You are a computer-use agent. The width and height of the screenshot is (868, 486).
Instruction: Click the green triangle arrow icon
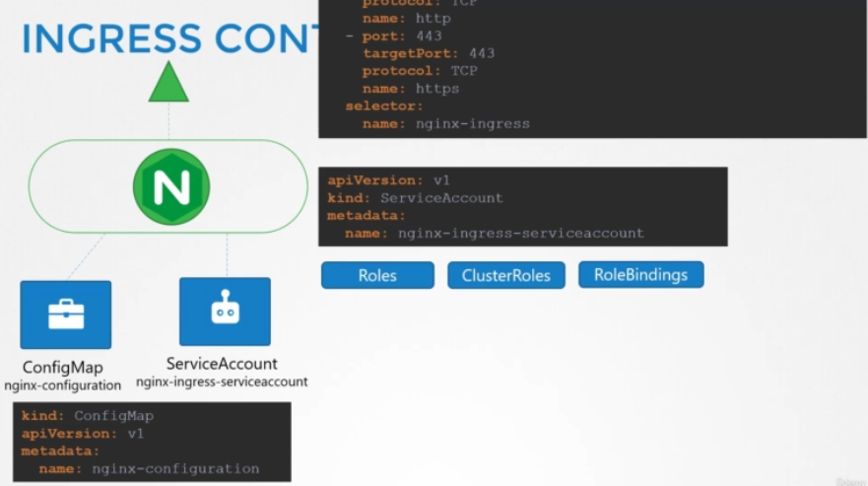[168, 82]
